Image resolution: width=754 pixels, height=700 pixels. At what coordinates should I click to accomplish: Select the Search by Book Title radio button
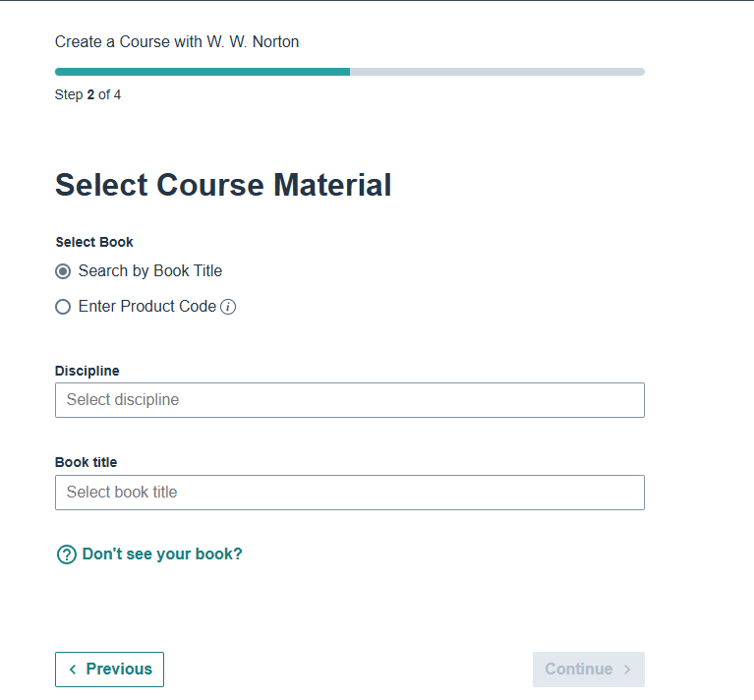pos(63,271)
